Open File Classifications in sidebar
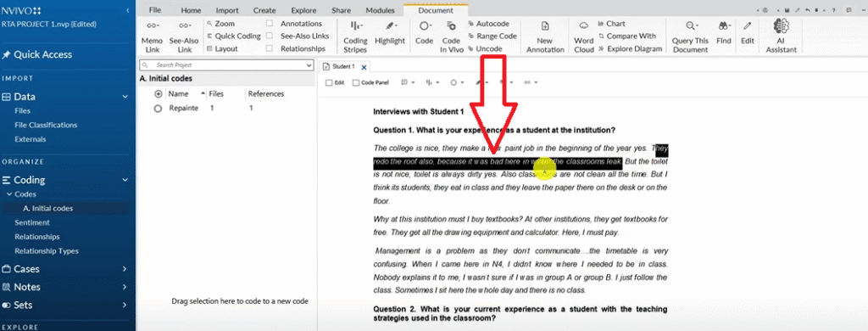 [x=46, y=125]
